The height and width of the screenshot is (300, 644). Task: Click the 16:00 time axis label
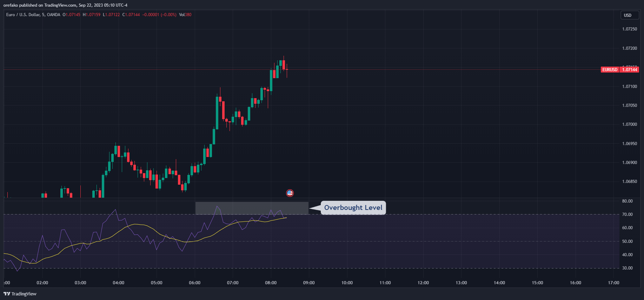[x=576, y=283]
